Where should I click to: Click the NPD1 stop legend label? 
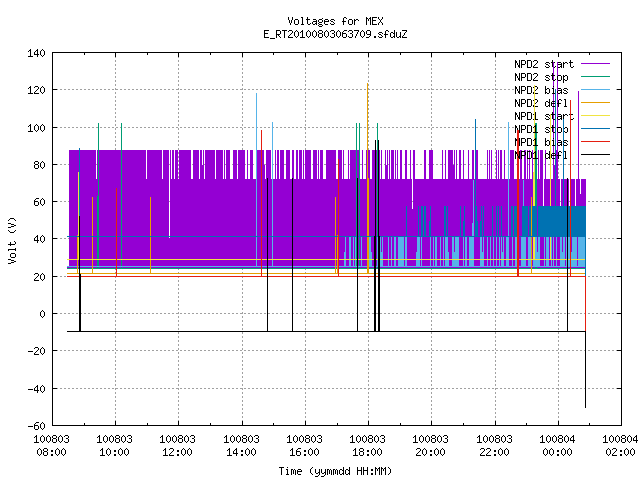click(x=541, y=129)
